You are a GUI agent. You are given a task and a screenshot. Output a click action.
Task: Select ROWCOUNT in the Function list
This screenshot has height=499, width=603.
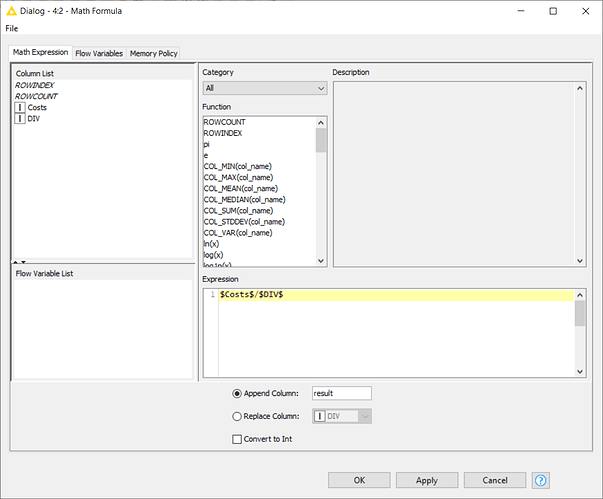pyautogui.click(x=224, y=122)
